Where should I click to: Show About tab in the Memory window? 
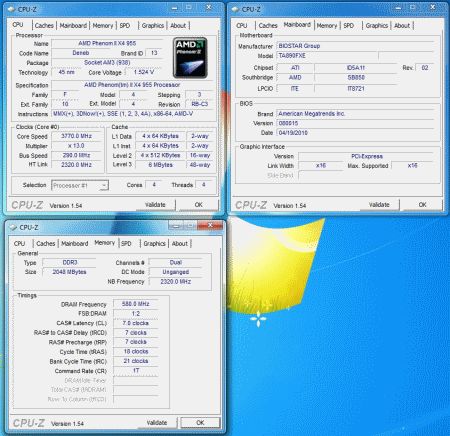[180, 244]
